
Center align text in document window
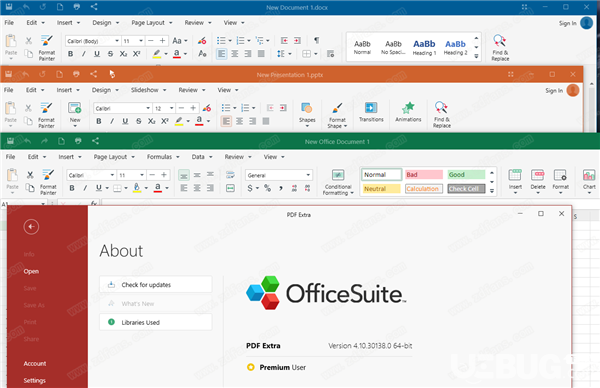pos(235,54)
